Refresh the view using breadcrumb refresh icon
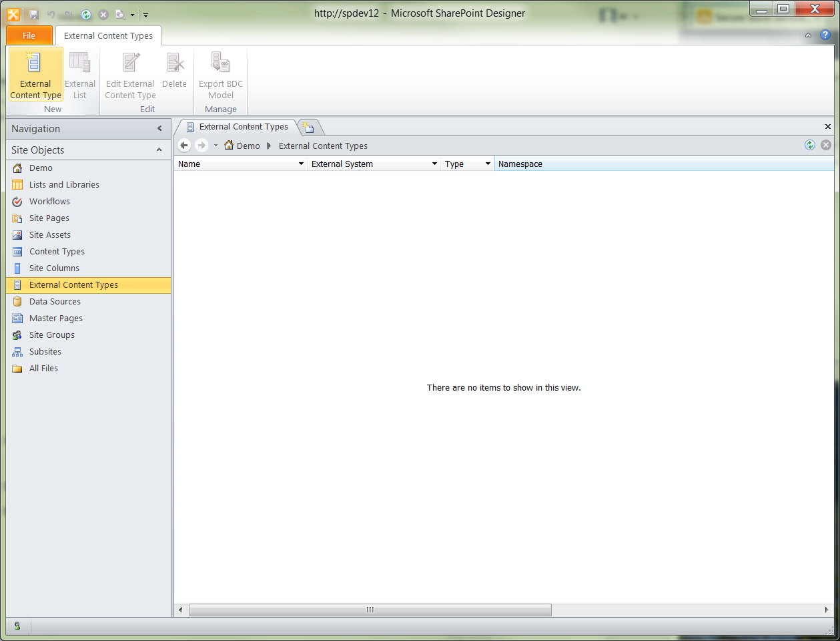 pyautogui.click(x=810, y=145)
